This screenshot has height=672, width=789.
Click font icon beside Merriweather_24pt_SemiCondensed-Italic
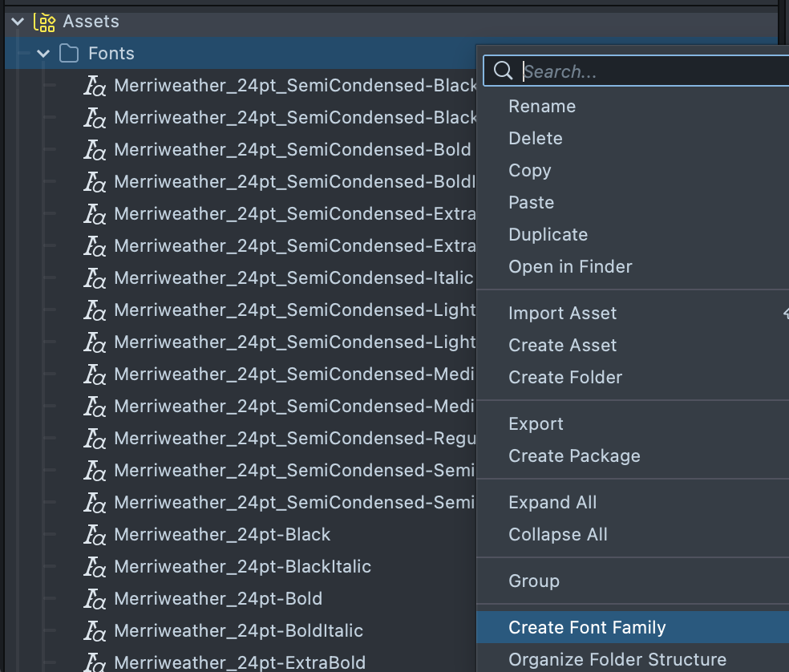(x=95, y=278)
